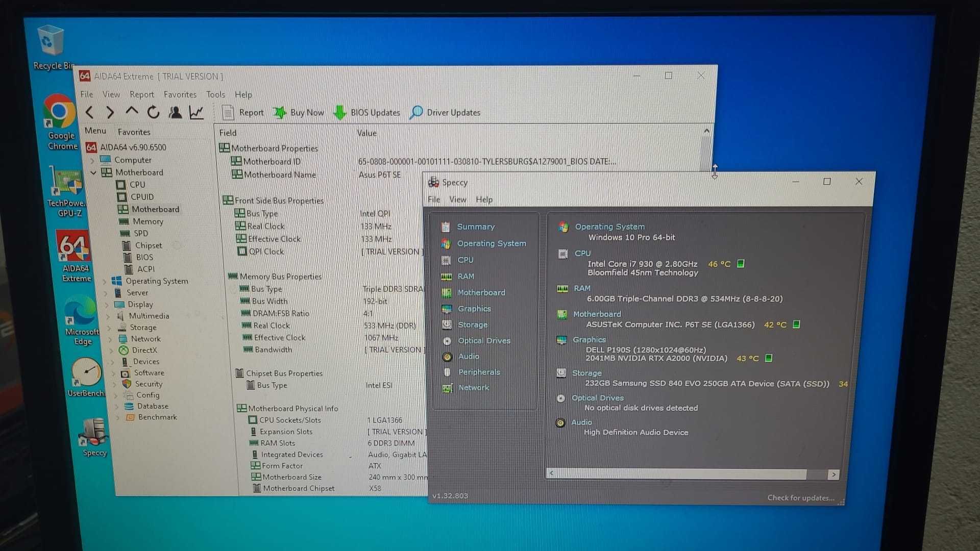Open TechPowerUp GPU-Z desktop shortcut
The image size is (980, 551).
68,191
